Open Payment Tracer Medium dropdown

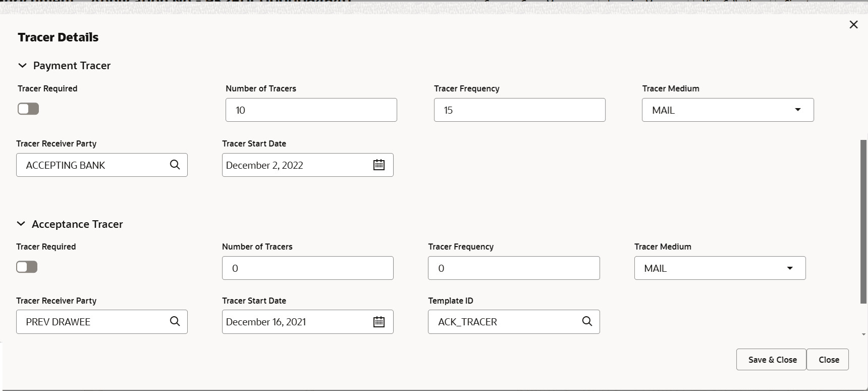point(797,110)
